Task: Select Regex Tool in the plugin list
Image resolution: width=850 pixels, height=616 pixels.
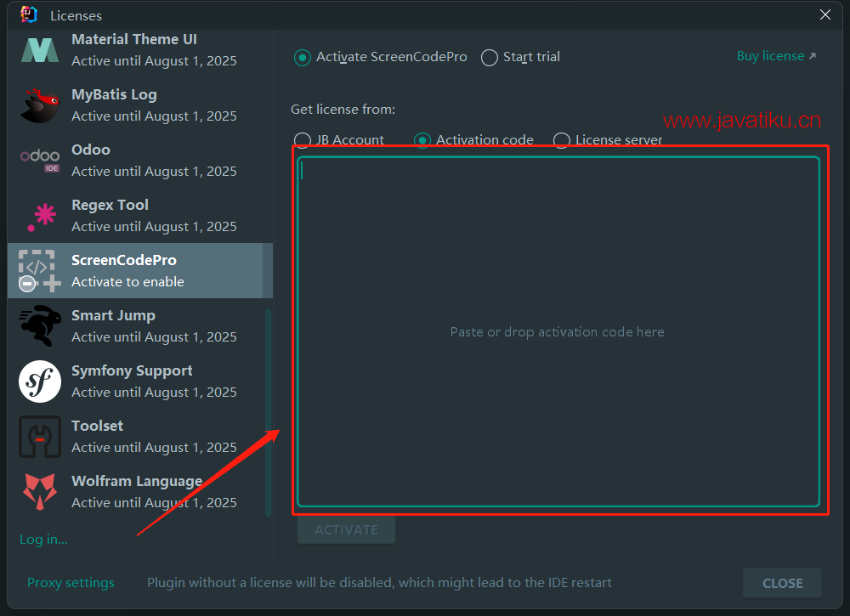Action: point(140,216)
